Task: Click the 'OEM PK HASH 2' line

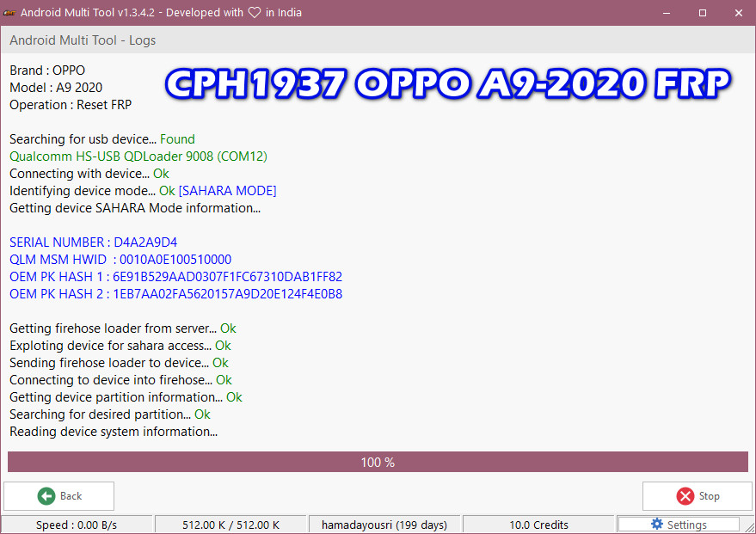Action: pyautogui.click(x=176, y=294)
